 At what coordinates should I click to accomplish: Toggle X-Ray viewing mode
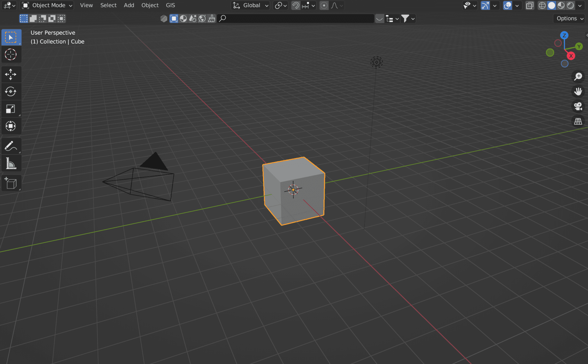click(530, 5)
